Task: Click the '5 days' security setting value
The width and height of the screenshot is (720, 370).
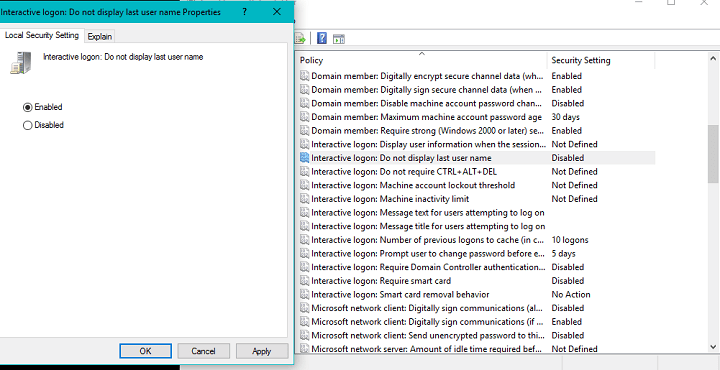Action: click(563, 253)
